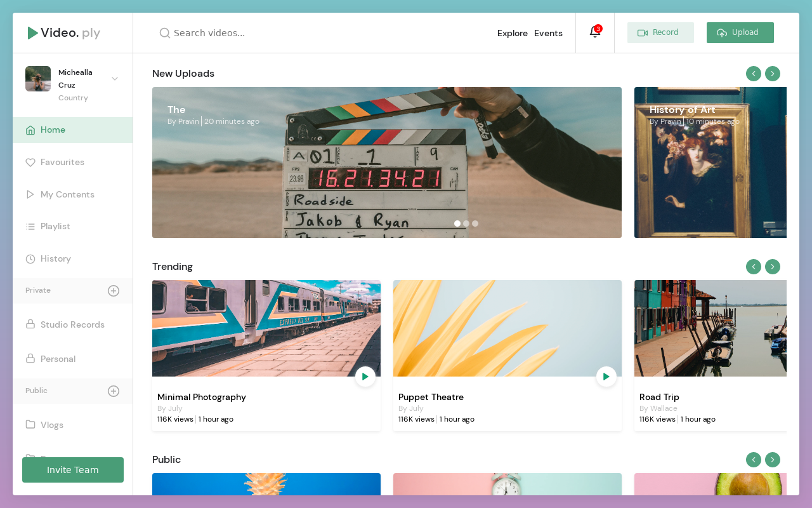
Task: Open the Playlist menu item
Action: (x=55, y=227)
